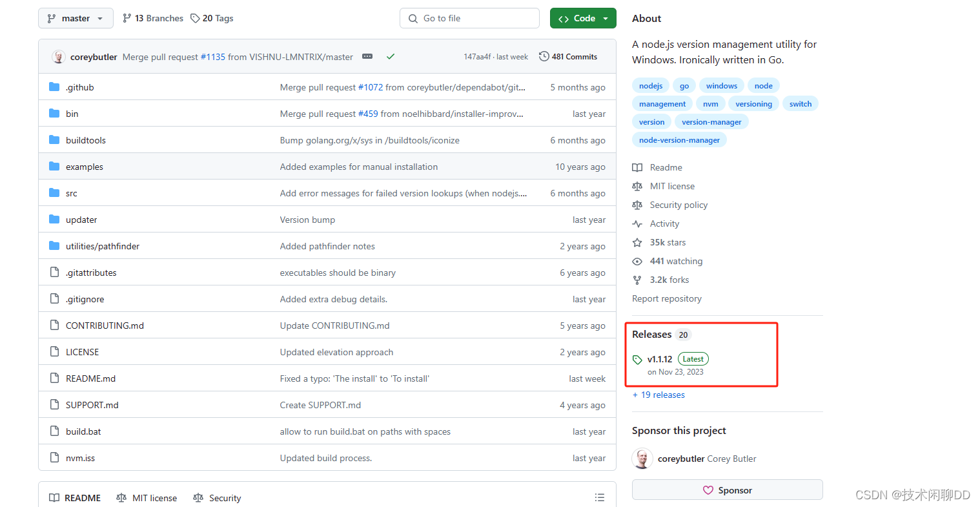Click the 13 Branches link

(x=152, y=18)
